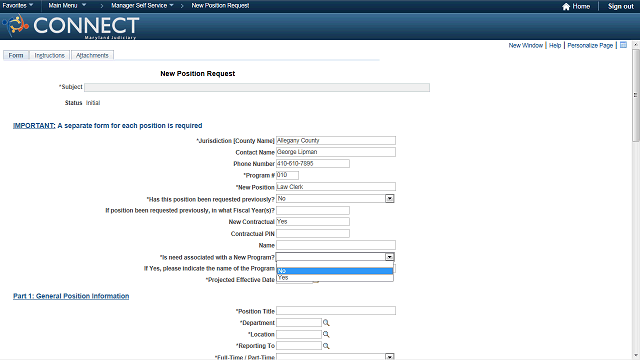Click the vertical scrollbar thumb

click(x=636, y=96)
